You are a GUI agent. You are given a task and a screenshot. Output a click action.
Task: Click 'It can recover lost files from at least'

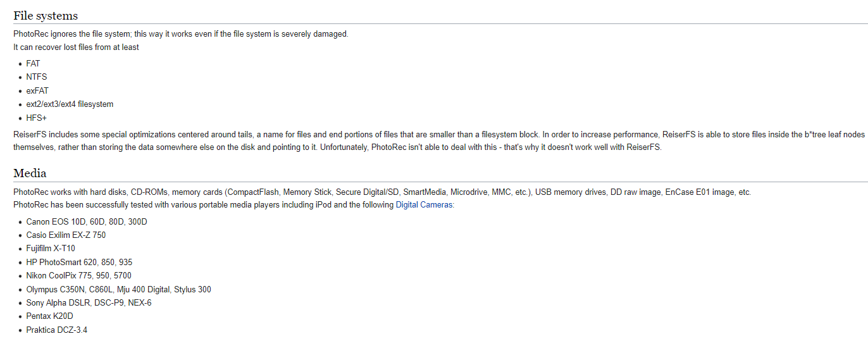[76, 47]
